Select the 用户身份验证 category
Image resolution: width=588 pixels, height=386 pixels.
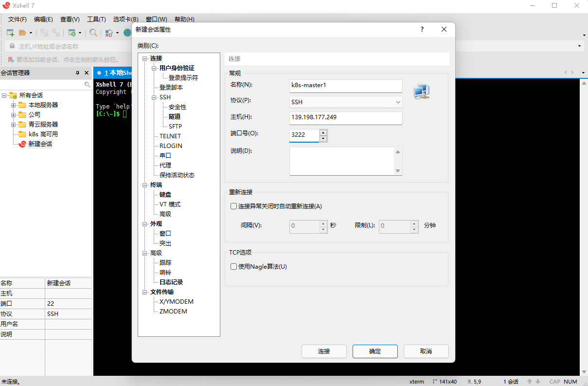[177, 68]
